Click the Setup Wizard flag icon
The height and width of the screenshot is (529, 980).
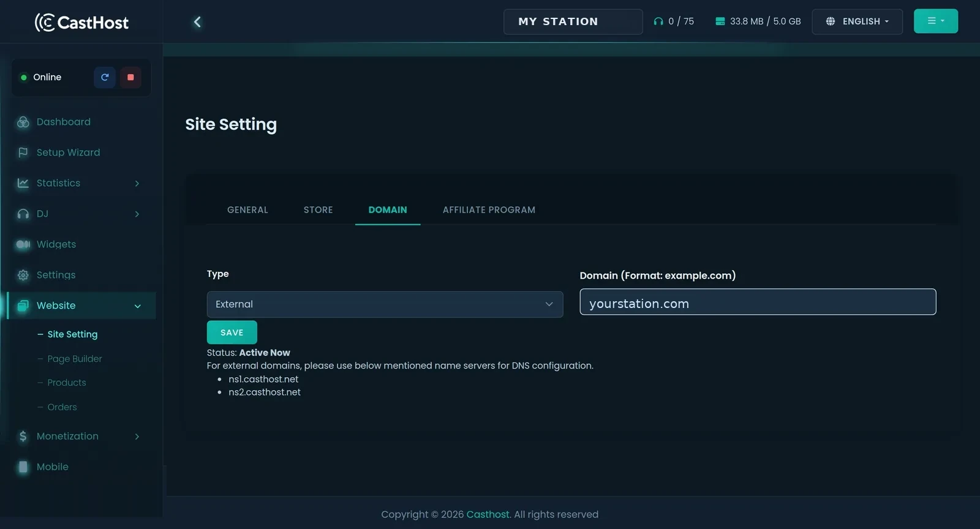[x=23, y=152]
